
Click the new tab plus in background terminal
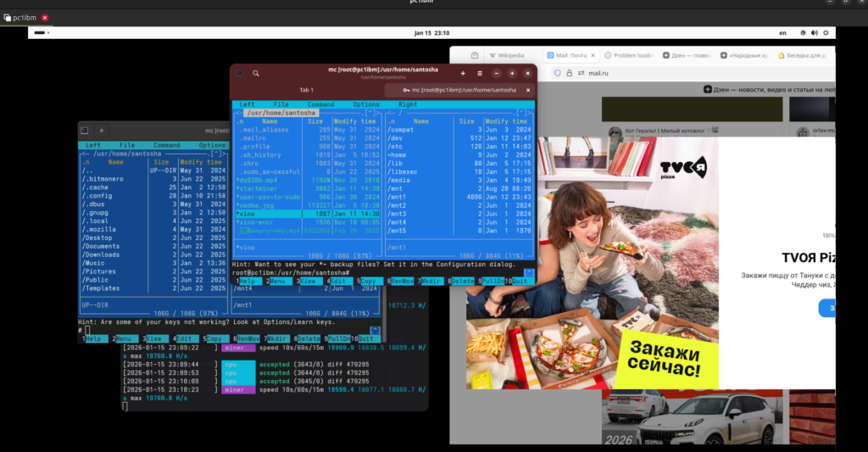pyautogui.click(x=101, y=131)
